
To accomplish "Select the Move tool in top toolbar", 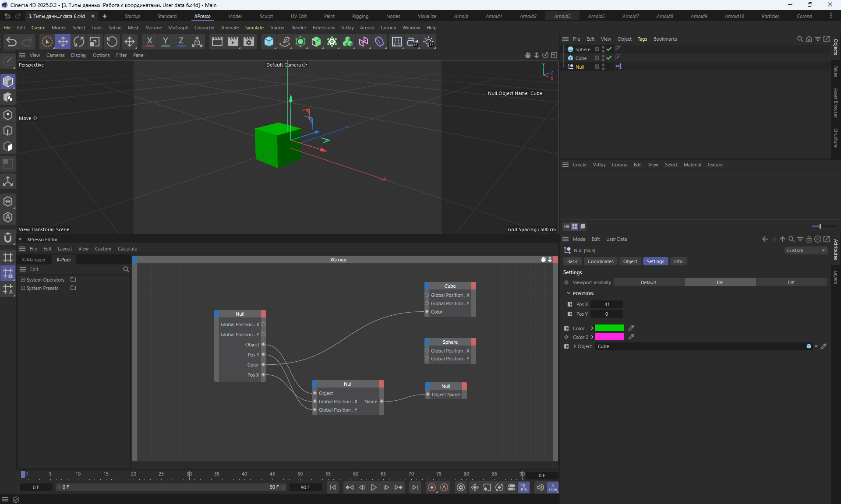I will (x=63, y=42).
